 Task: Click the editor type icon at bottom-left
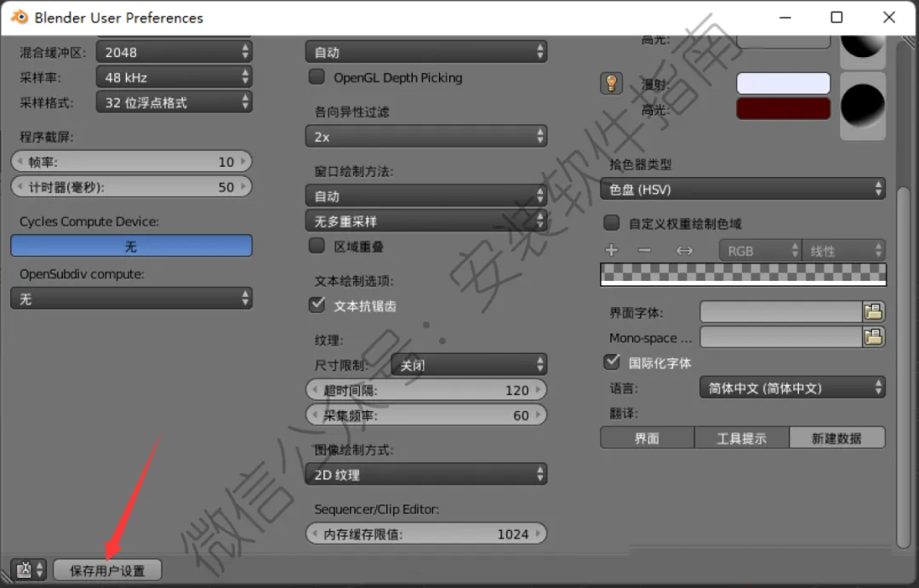point(31,570)
